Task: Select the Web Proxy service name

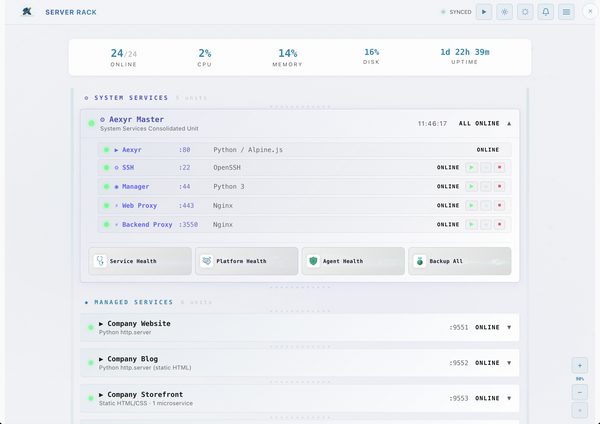Action: click(139, 205)
